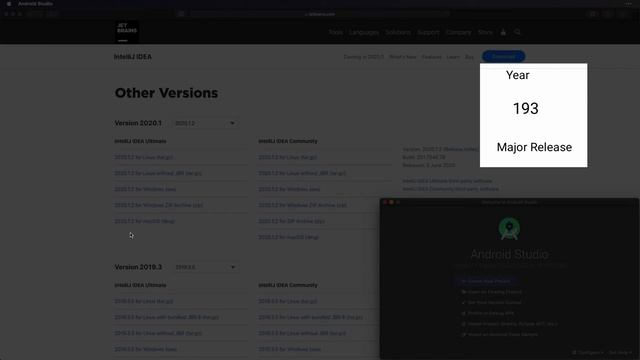Expand the Version 2019.3 build dropdown

coord(204,267)
